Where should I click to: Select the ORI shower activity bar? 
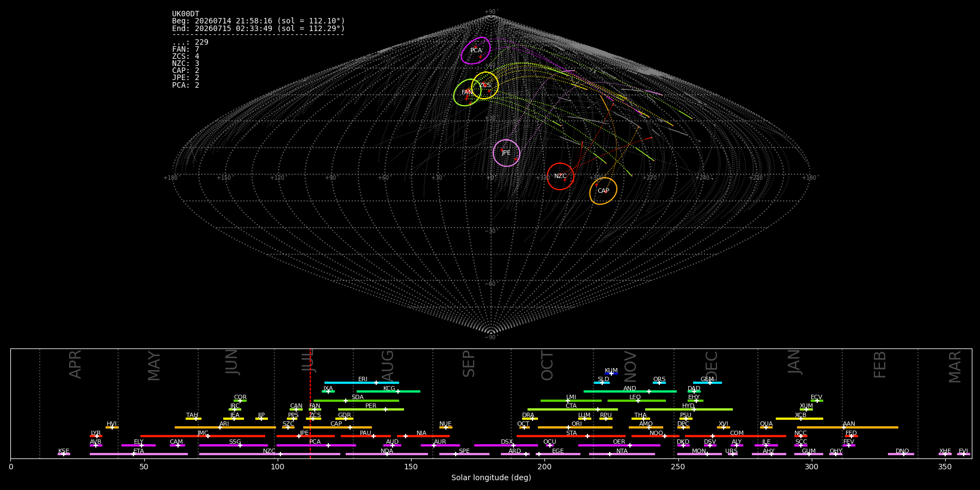coord(575,427)
